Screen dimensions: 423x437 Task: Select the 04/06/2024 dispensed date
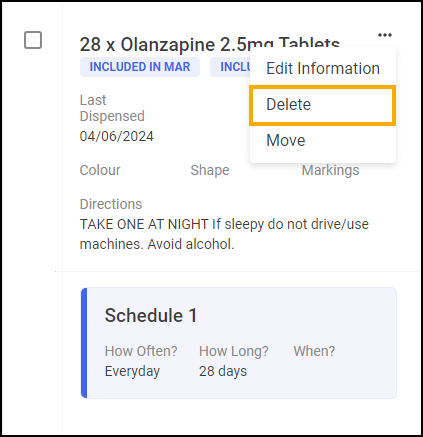coord(117,136)
